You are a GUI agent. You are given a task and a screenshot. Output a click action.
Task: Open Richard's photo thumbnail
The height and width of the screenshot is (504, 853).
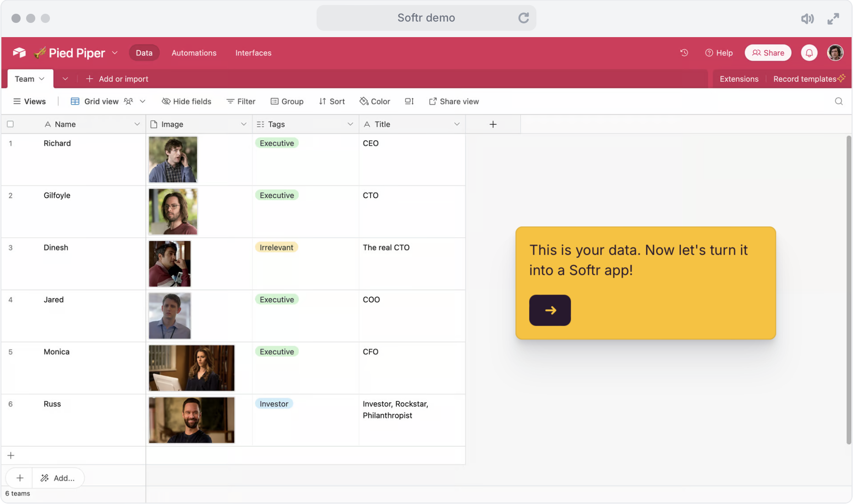point(173,159)
